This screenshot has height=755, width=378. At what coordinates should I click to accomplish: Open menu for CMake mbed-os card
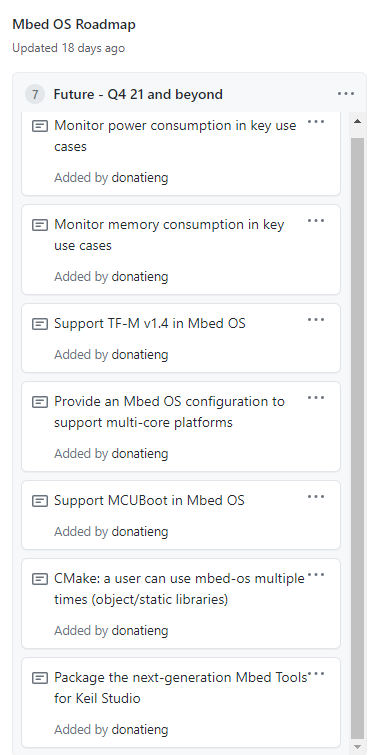pyautogui.click(x=316, y=575)
